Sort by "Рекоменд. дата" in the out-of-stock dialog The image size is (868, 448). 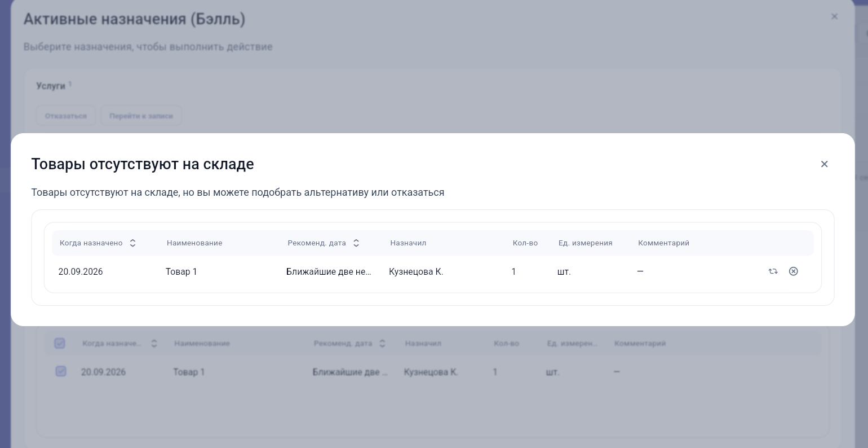(x=356, y=243)
